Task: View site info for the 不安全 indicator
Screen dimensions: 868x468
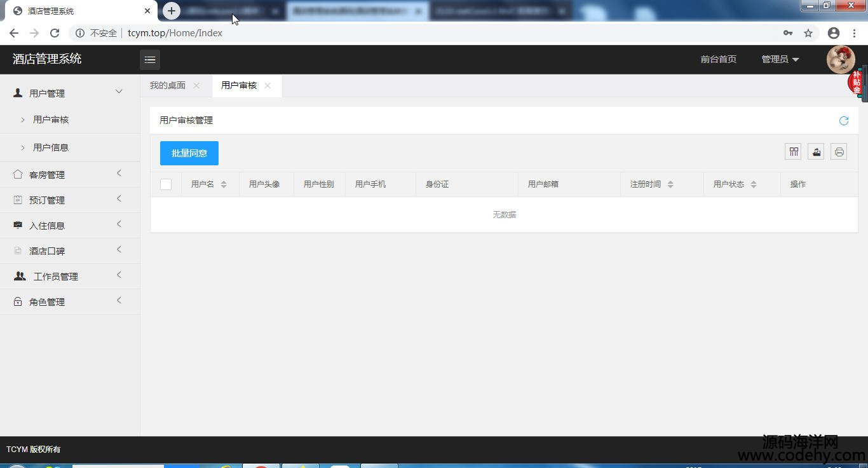Action: tap(97, 33)
